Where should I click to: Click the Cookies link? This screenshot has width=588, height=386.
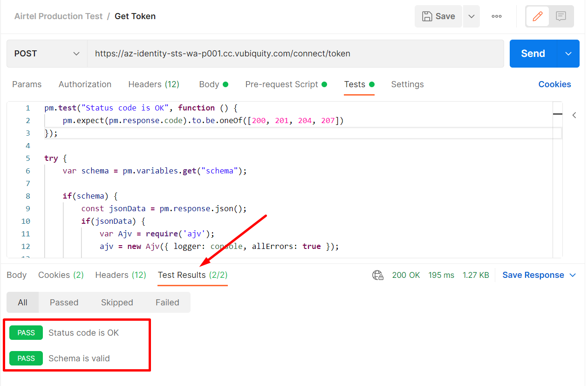click(x=554, y=84)
